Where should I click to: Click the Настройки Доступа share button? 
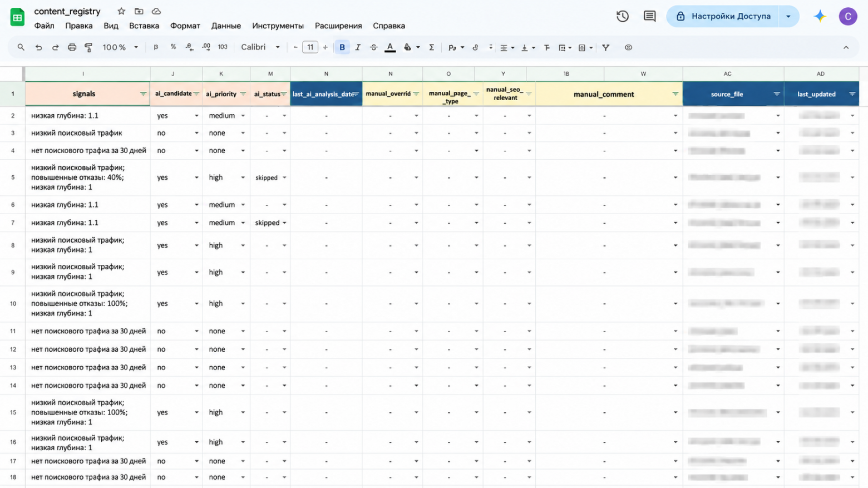point(723,16)
